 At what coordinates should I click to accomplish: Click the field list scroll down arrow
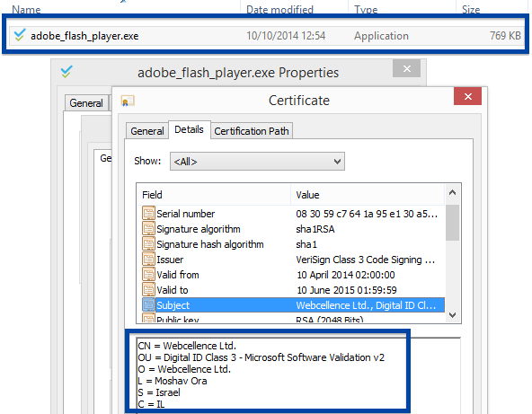(x=452, y=314)
